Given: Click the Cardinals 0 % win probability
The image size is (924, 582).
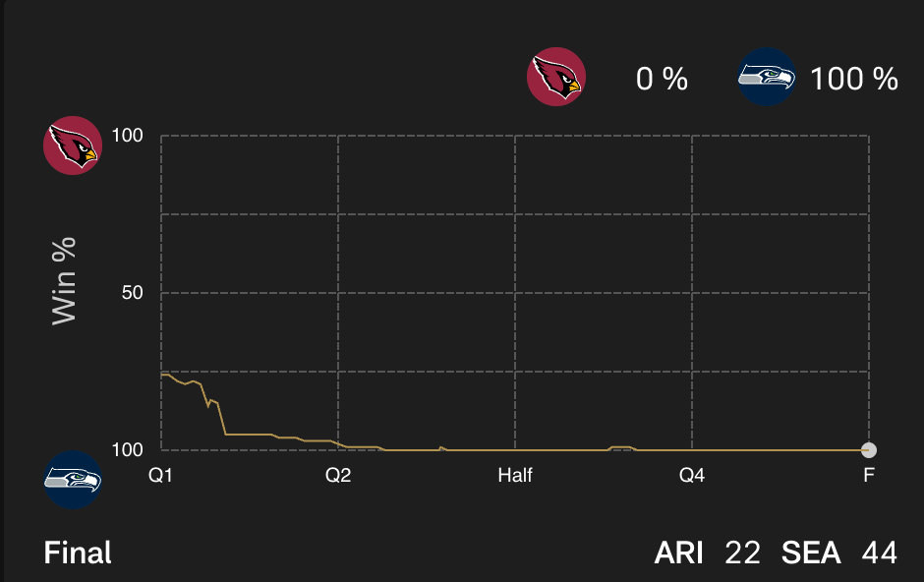Looking at the screenshot, I should tap(662, 79).
